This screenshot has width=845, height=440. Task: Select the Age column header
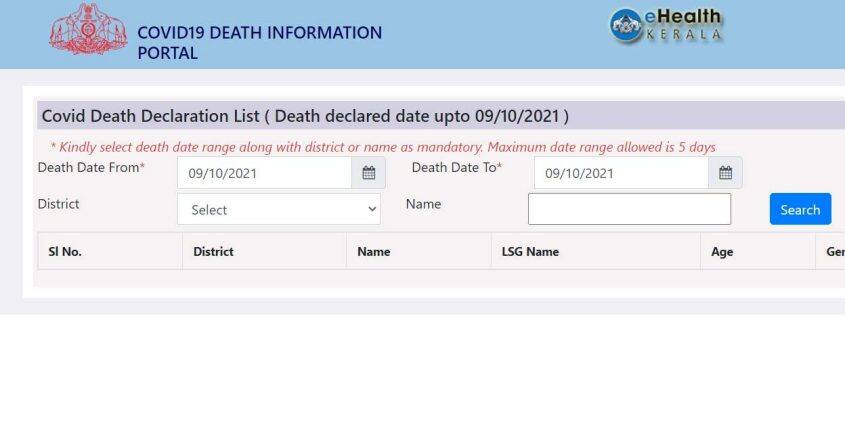pos(722,252)
